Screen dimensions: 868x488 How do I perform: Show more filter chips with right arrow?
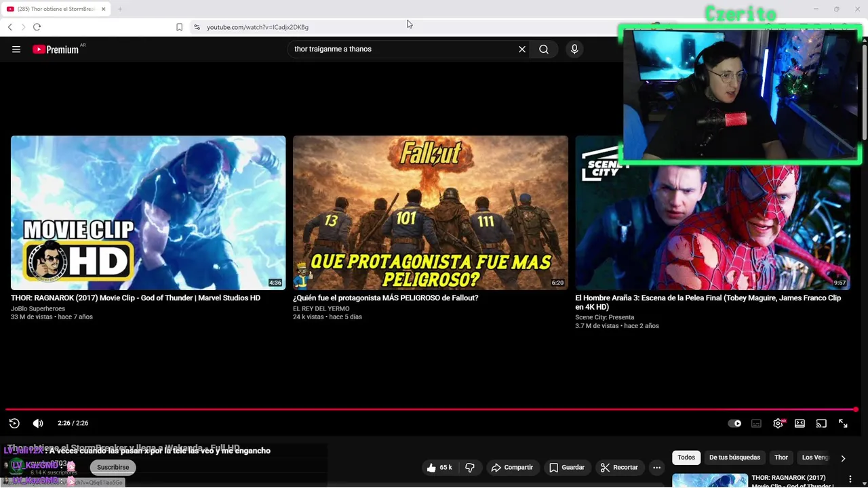click(843, 458)
